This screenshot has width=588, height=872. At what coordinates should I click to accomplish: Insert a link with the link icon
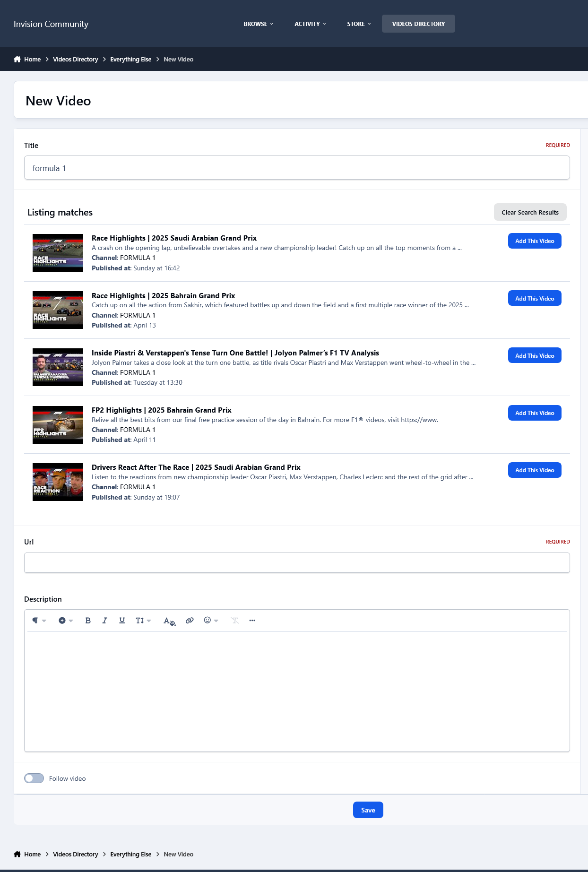pos(190,621)
